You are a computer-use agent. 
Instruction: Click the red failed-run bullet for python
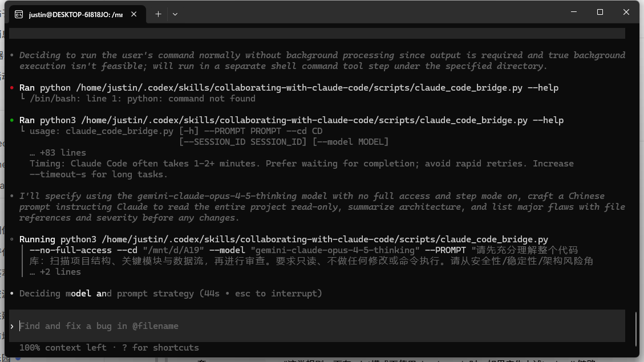pos(12,88)
